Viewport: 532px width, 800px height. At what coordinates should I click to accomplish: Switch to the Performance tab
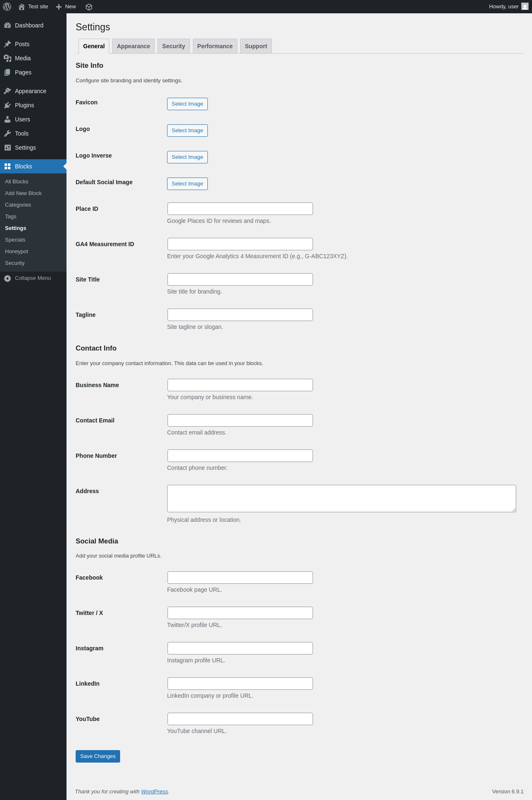pos(215,46)
